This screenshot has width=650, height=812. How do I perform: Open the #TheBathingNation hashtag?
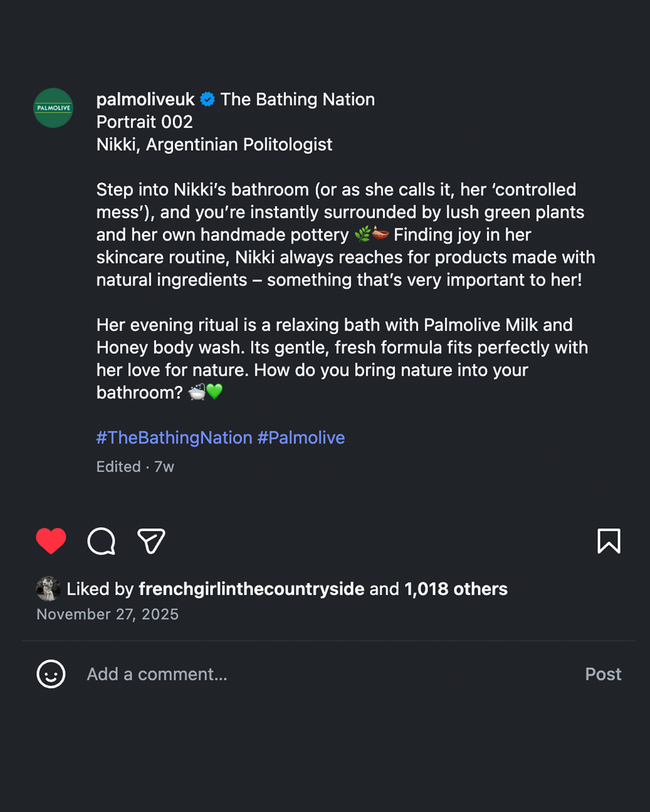[174, 438]
